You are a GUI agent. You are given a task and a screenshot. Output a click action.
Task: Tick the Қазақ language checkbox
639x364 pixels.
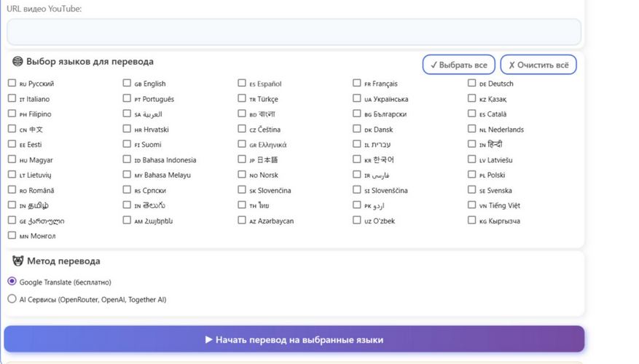click(x=472, y=98)
